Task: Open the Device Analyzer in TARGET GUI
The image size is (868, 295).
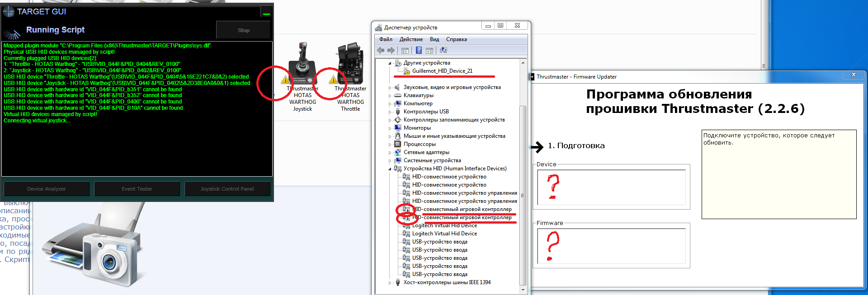Action: point(47,189)
